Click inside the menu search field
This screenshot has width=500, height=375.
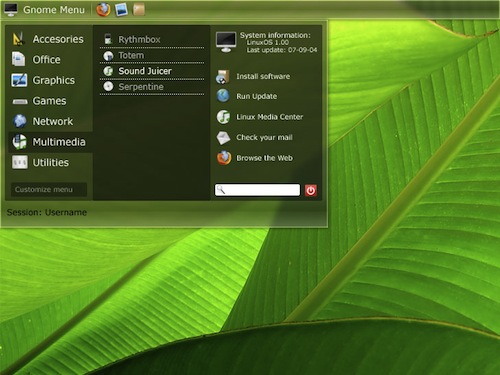pos(257,190)
